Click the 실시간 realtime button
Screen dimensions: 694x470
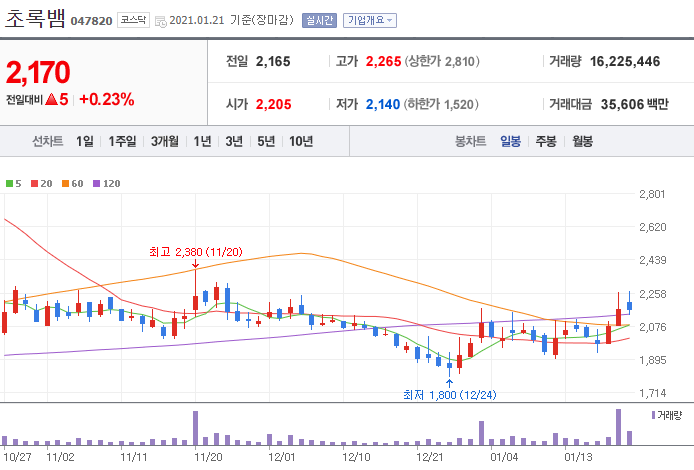(319, 20)
